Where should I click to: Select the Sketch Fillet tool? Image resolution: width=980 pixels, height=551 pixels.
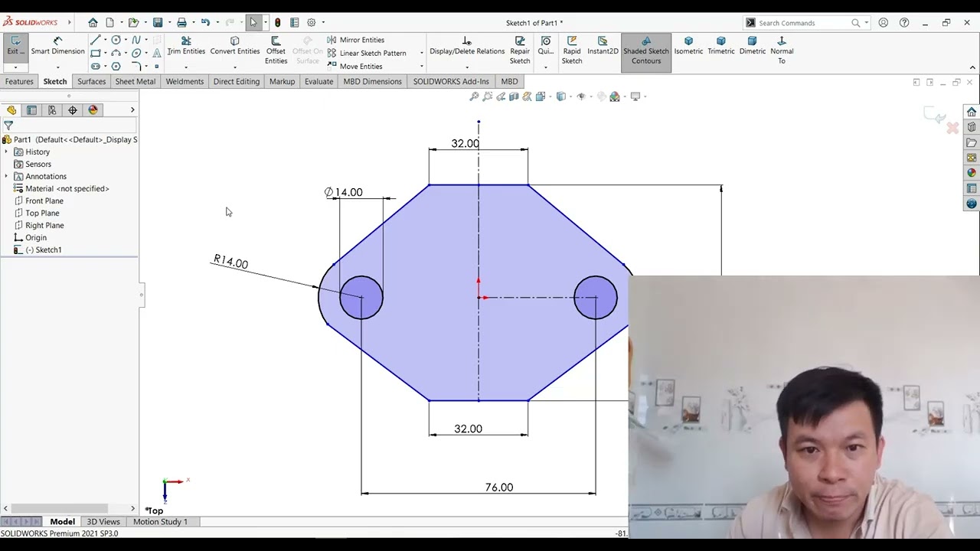[x=136, y=67]
